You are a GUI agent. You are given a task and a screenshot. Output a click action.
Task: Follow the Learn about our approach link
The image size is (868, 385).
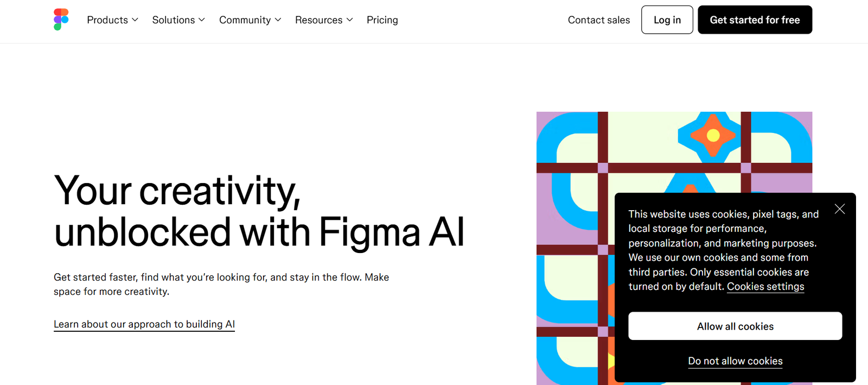click(x=144, y=324)
